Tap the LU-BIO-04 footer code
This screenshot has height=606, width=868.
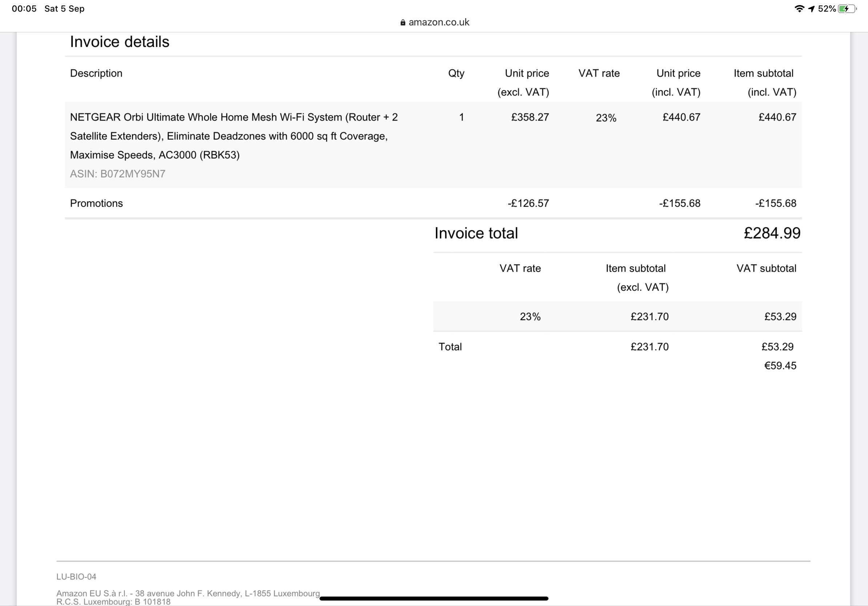click(x=76, y=577)
